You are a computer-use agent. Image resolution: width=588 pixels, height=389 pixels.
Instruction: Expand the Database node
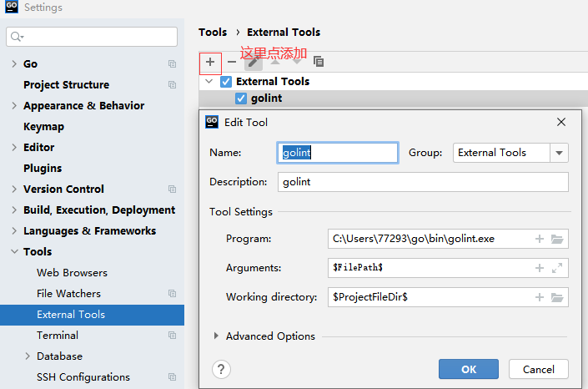point(28,356)
